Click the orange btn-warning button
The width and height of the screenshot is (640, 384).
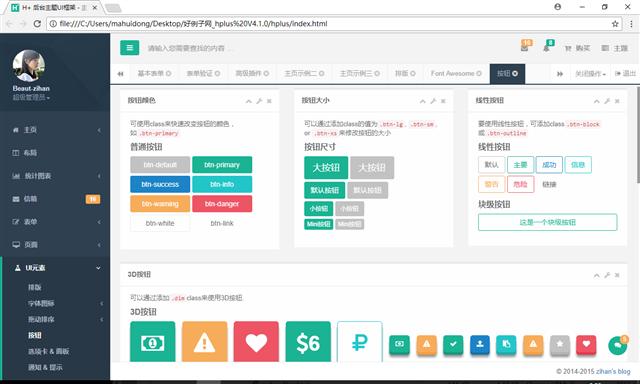point(160,204)
